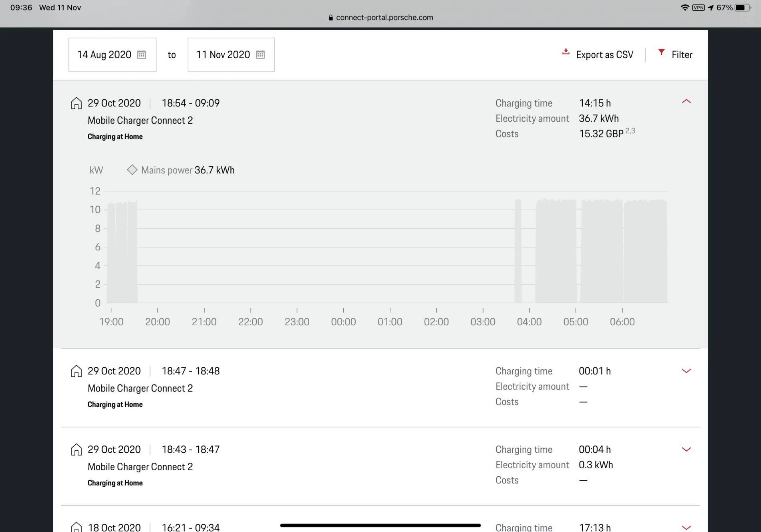The width and height of the screenshot is (761, 532).
Task: Click home icon of the 18 Oct 2020 session
Action: point(76,527)
